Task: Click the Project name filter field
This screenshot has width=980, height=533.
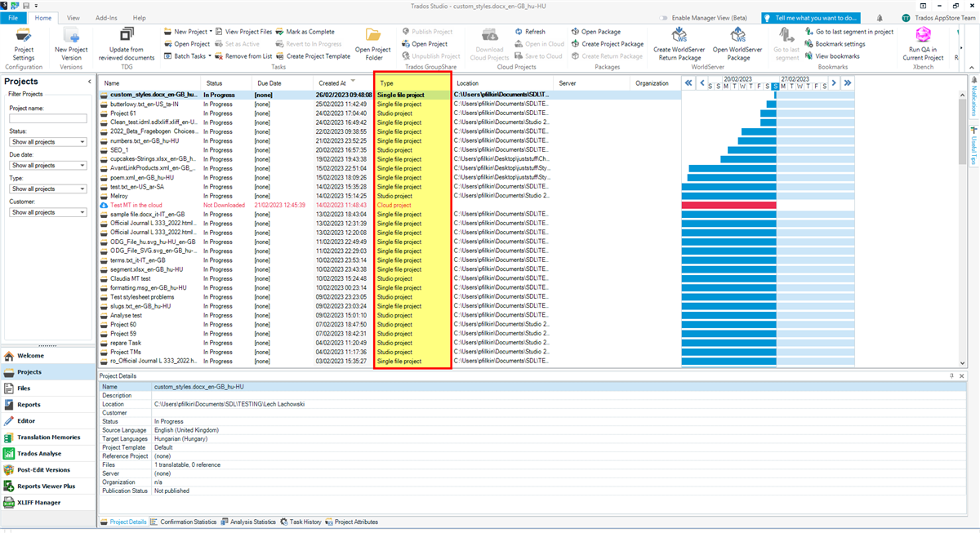Action: 47,118
